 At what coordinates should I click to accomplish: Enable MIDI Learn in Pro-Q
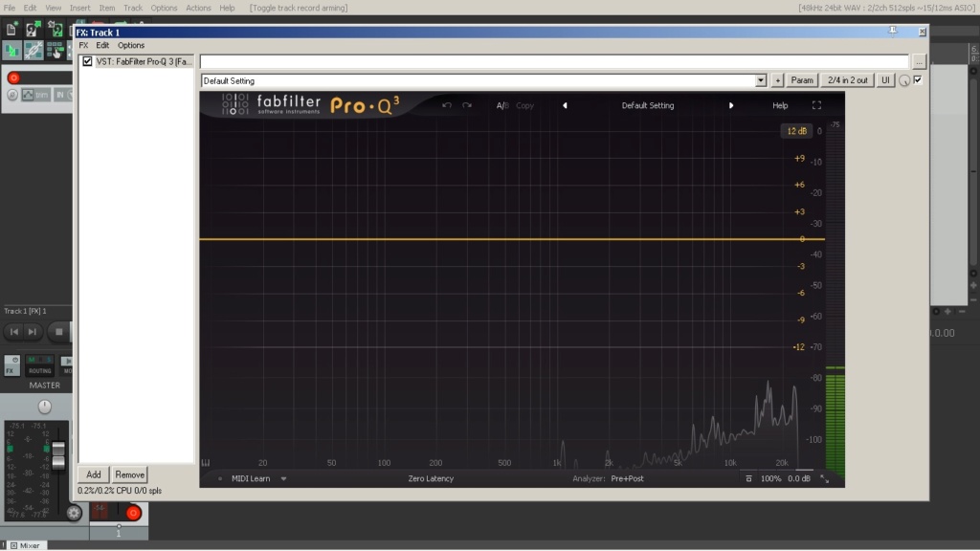pyautogui.click(x=251, y=478)
